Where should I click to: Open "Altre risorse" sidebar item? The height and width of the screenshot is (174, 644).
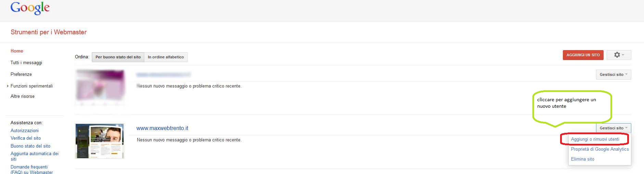click(23, 96)
